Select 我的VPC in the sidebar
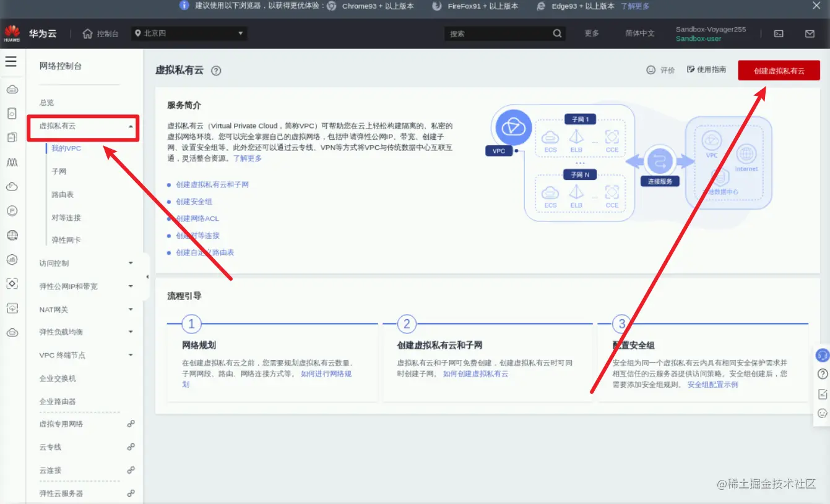830x504 pixels. (x=66, y=148)
